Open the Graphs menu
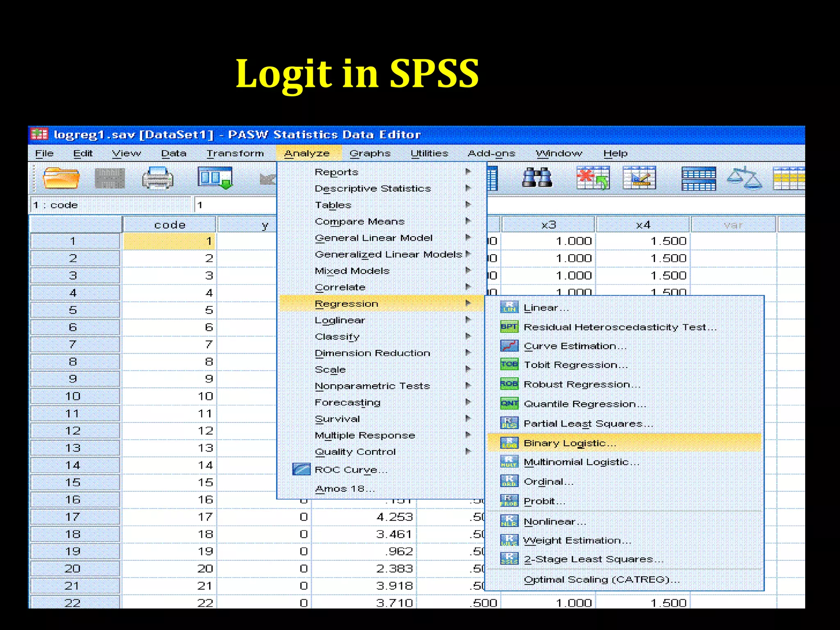 [x=370, y=153]
